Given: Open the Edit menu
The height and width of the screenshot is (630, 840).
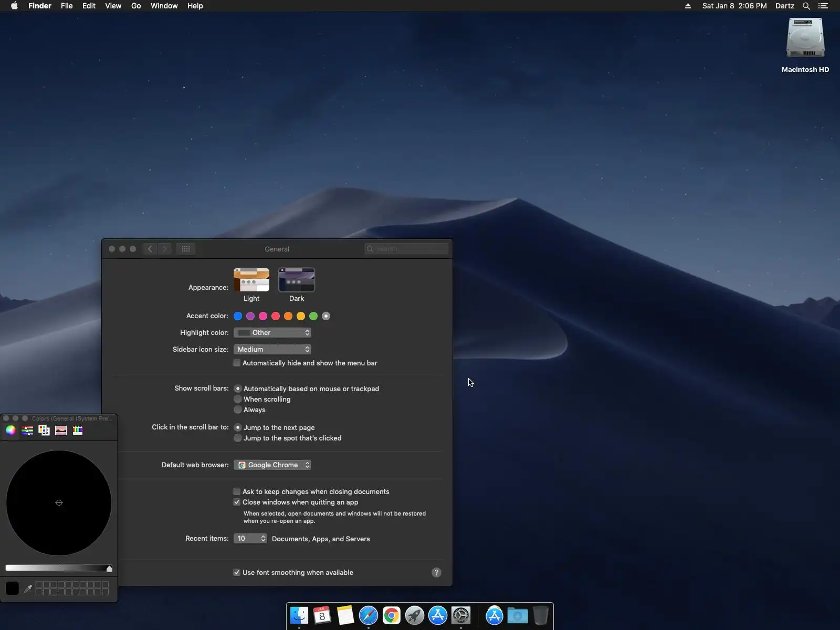Looking at the screenshot, I should coord(89,6).
